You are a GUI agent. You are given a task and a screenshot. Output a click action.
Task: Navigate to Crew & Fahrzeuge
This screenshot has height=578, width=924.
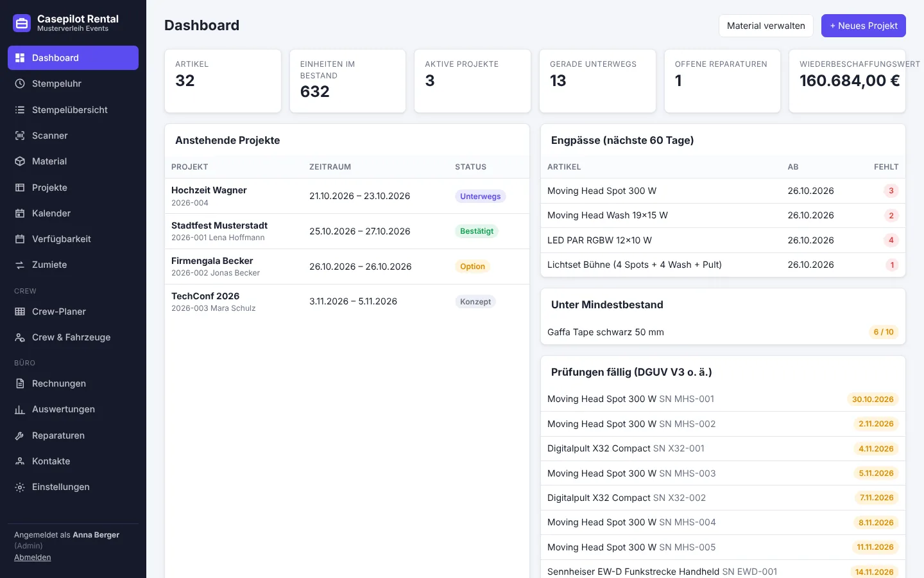[73, 337]
